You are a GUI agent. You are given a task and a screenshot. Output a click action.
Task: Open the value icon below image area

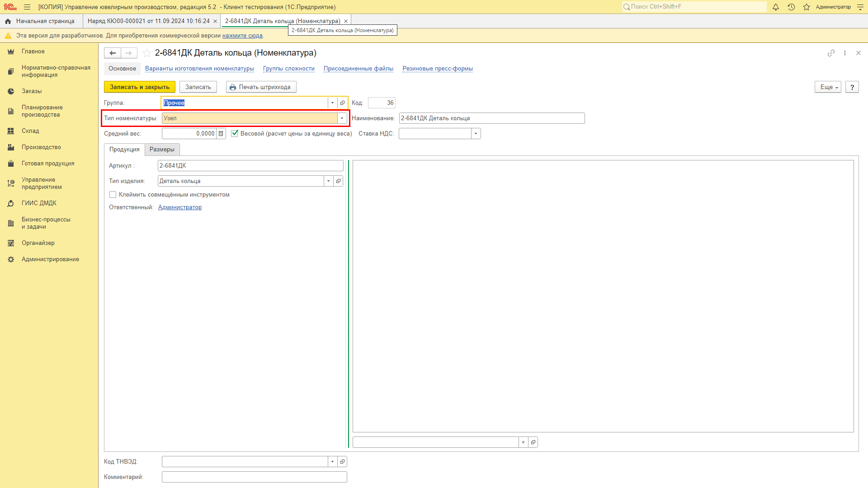[533, 442]
